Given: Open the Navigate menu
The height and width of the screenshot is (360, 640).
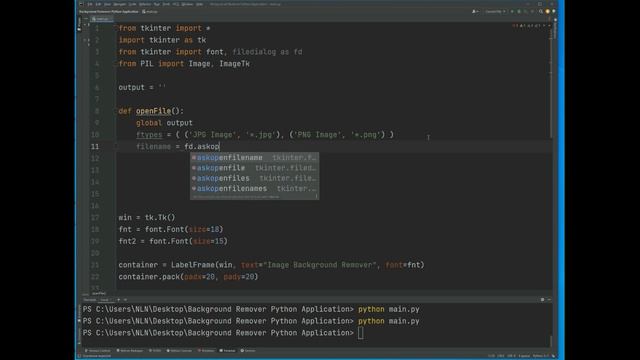Looking at the screenshot, I should pos(120,4).
